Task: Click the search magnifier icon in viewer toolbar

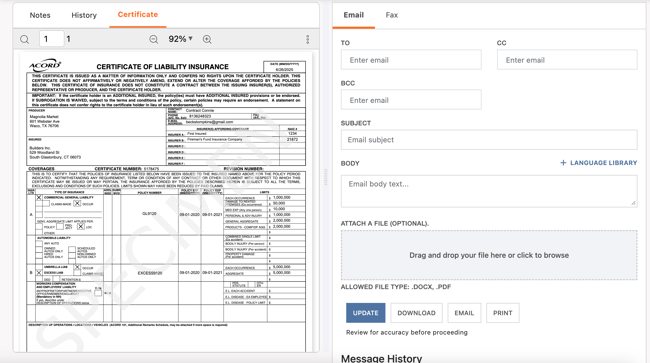Action: (24, 39)
